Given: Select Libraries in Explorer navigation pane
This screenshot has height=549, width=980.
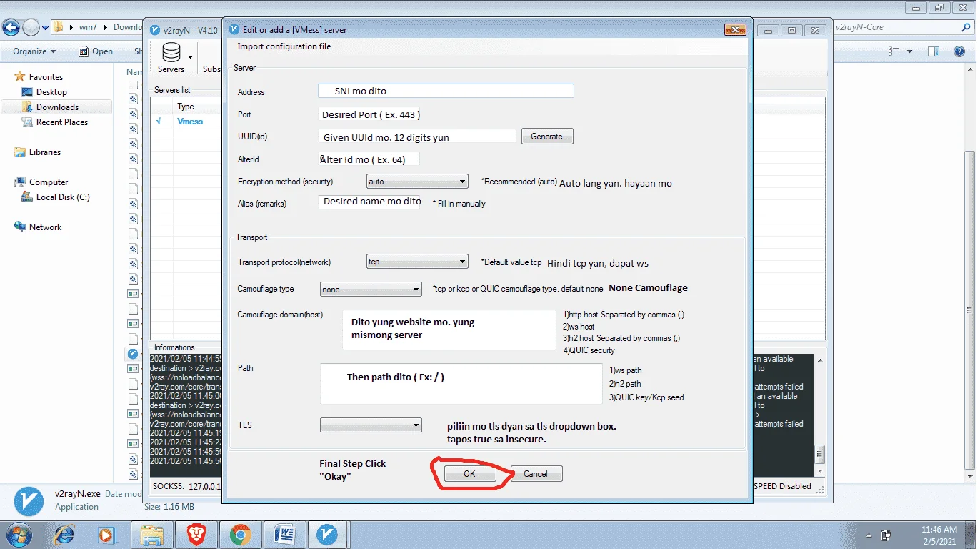Looking at the screenshot, I should pyautogui.click(x=45, y=152).
